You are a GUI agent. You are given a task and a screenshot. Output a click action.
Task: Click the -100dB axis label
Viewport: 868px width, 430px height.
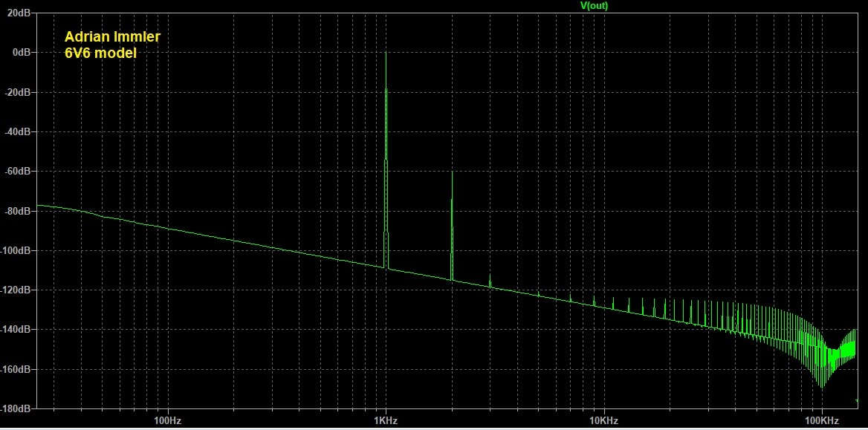(16, 251)
